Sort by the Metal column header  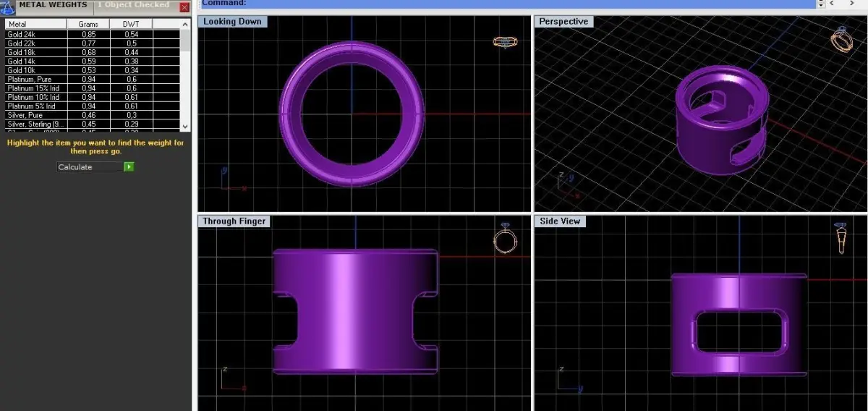(x=36, y=25)
